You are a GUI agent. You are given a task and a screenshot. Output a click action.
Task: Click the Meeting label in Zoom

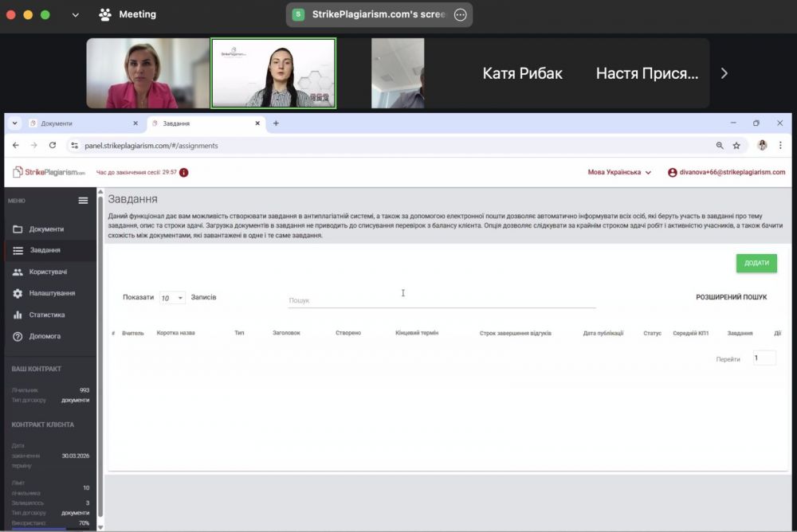pos(137,14)
